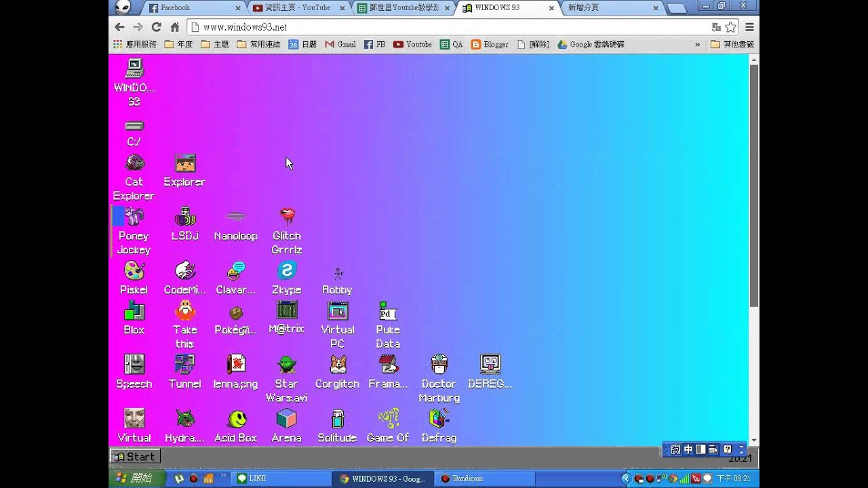Screen dimensions: 868x488
Task: Switch to the 鄭世昌Youtube教學 tab
Action: pyautogui.click(x=403, y=7)
